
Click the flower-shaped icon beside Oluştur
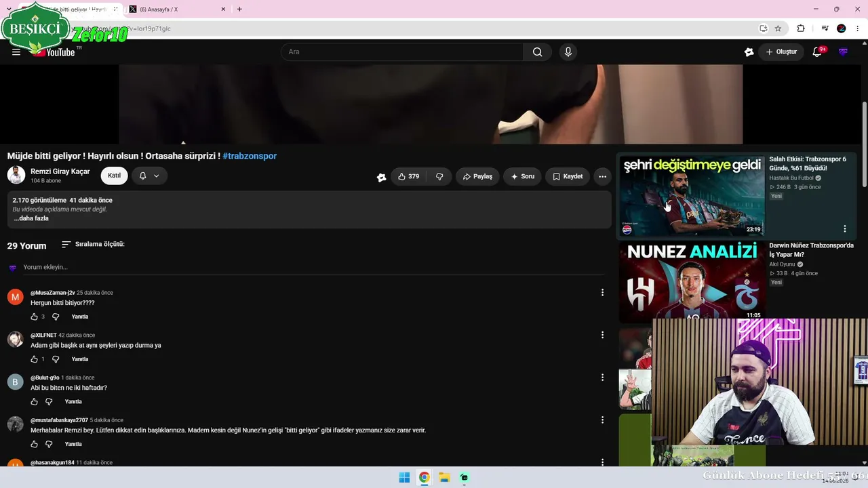(x=749, y=52)
